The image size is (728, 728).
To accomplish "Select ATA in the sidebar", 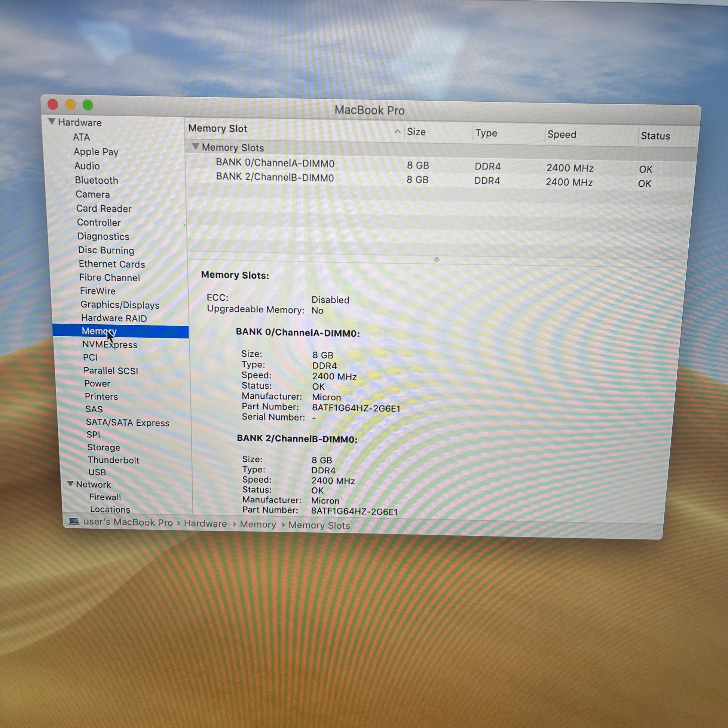I will tap(82, 137).
